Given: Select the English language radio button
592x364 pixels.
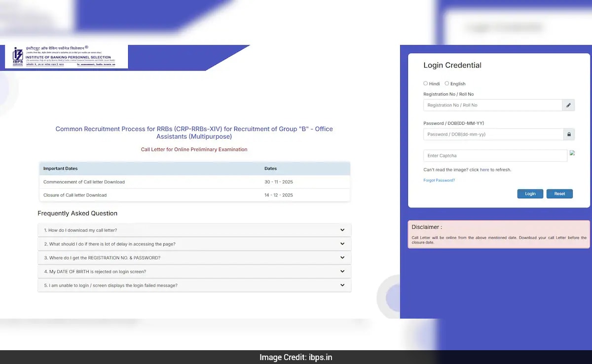Looking at the screenshot, I should pos(447,83).
